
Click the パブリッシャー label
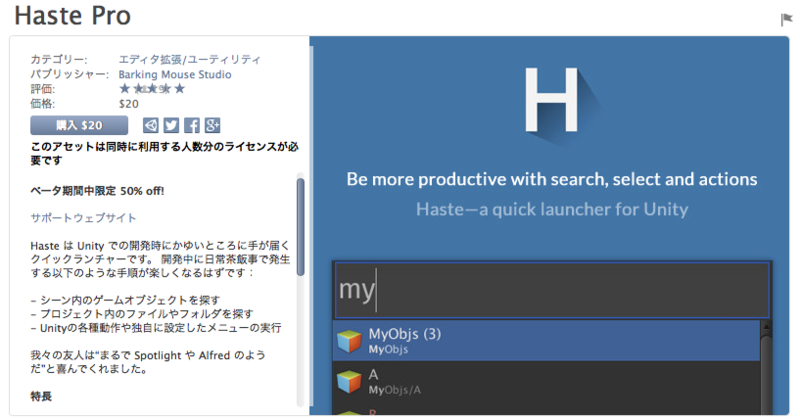point(69,75)
